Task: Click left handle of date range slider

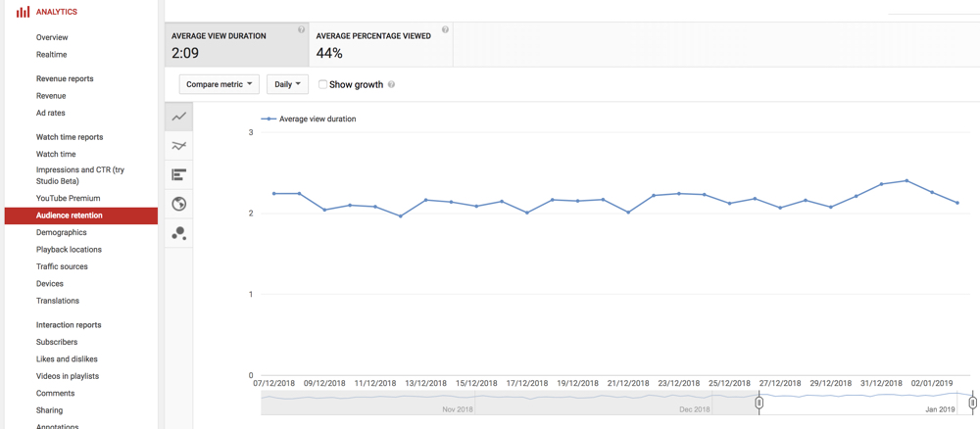Action: pos(759,403)
